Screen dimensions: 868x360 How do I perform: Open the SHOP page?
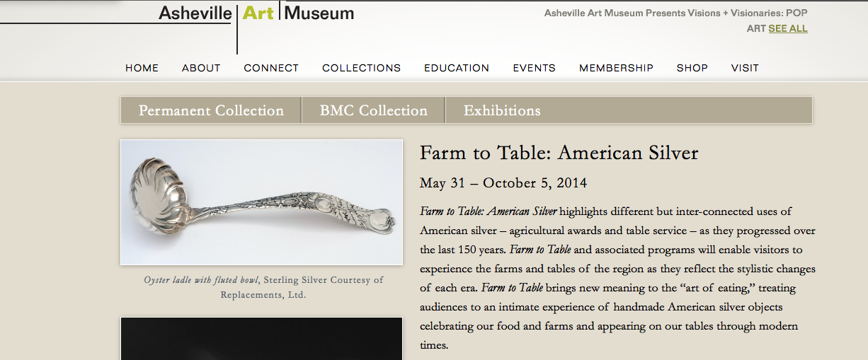(692, 68)
